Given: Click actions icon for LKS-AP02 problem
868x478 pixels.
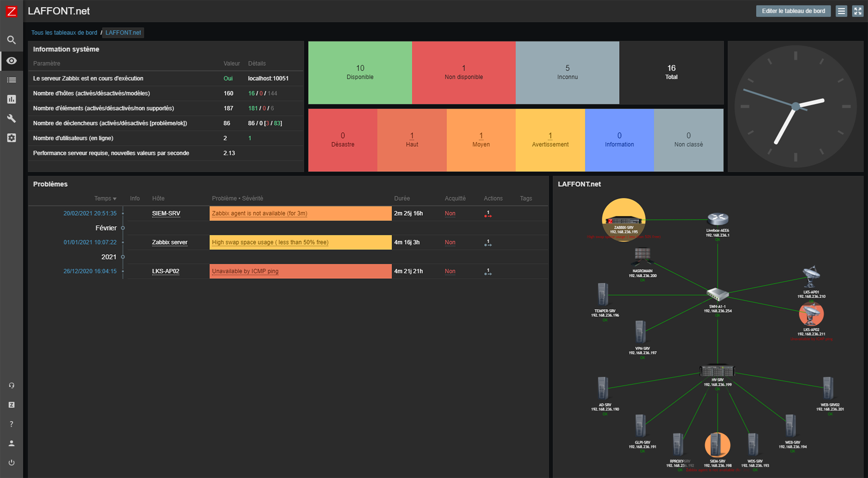Looking at the screenshot, I should pos(488,272).
